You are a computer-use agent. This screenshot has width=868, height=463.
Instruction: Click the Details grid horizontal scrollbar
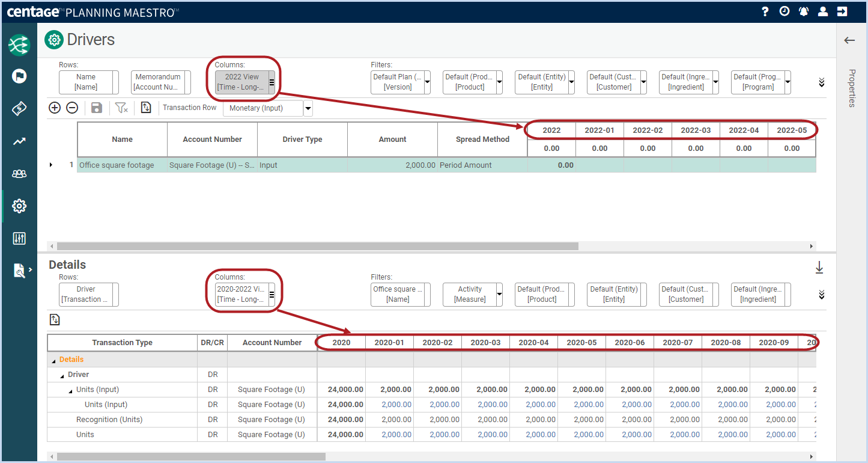(x=191, y=457)
